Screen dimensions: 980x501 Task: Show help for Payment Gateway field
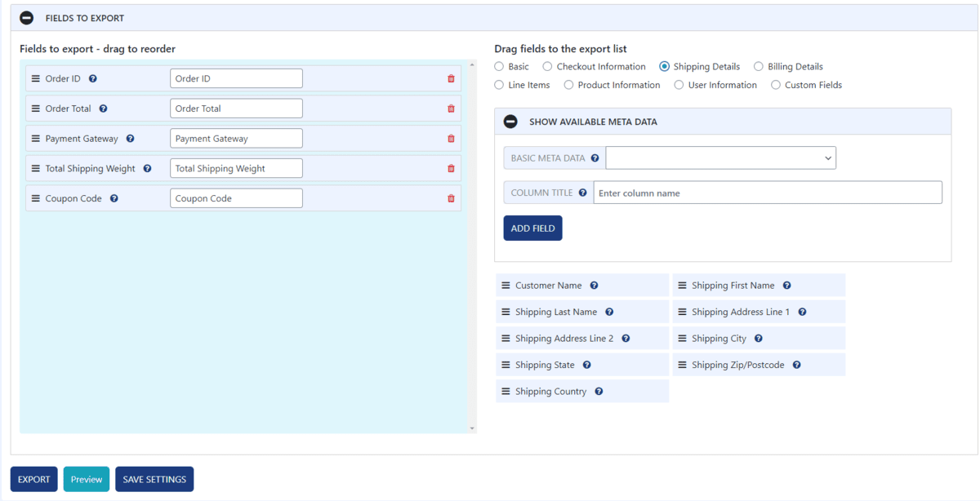[130, 139]
